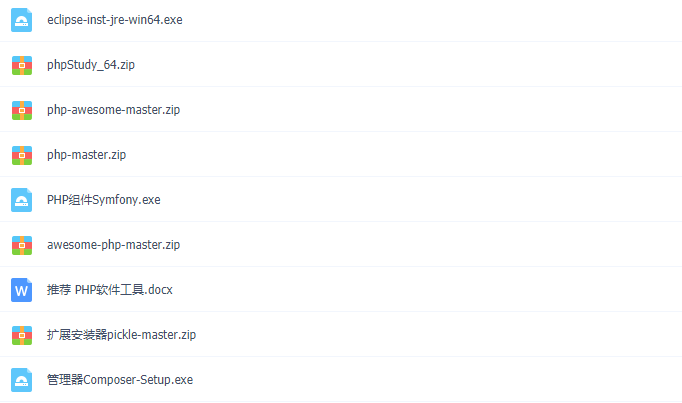682x403 pixels.
Task: Click empty row area beside php-master.zip
Action: click(x=404, y=155)
